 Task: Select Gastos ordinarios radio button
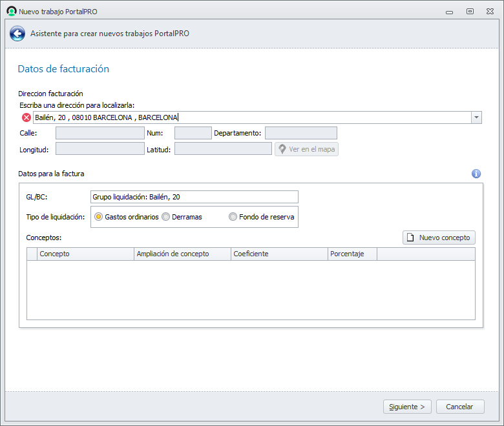click(x=98, y=217)
